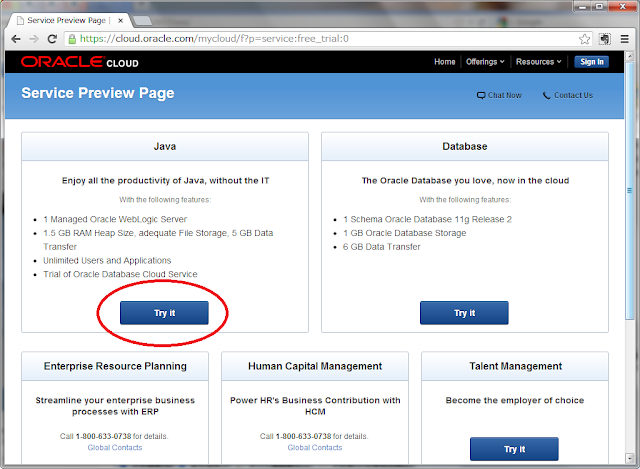Click the Sign In button
Screen dimensions: 640x469
[591, 62]
